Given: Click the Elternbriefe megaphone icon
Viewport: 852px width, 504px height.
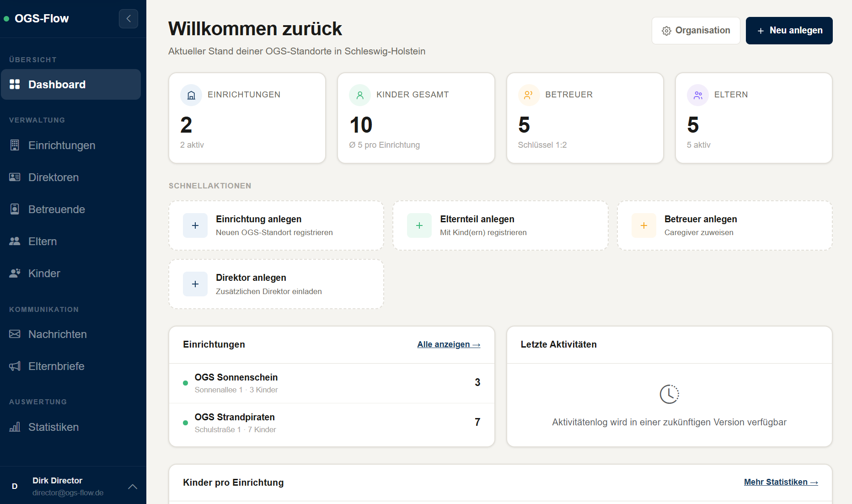Looking at the screenshot, I should point(15,366).
